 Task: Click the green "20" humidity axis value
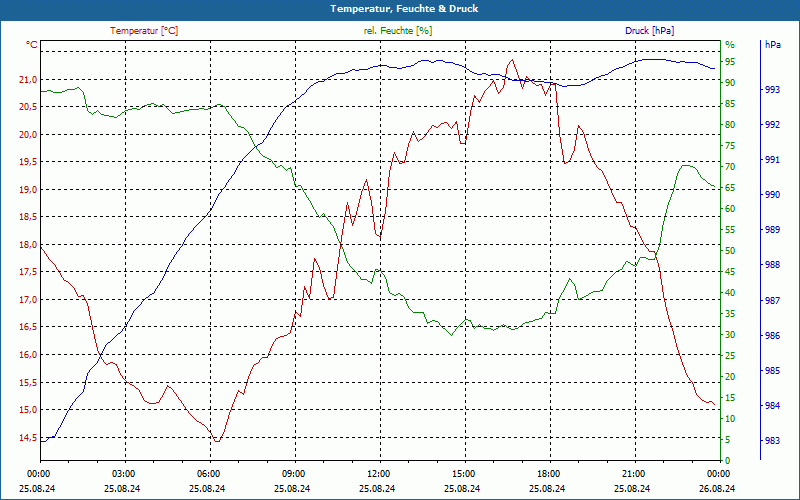point(730,377)
